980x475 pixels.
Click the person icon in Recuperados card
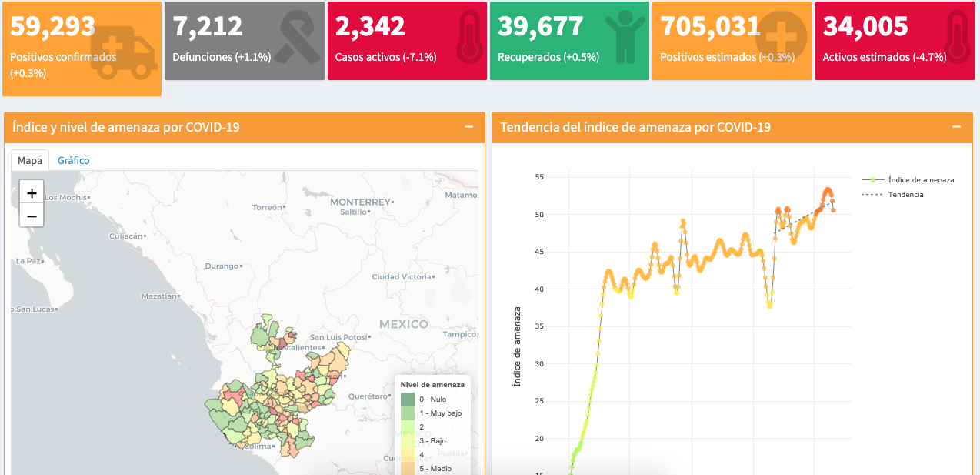pyautogui.click(x=625, y=36)
